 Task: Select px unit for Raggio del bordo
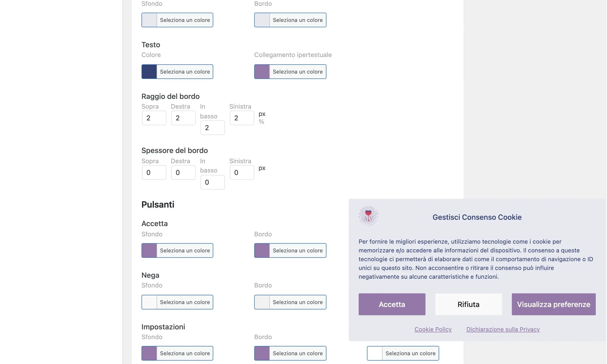pos(262,114)
